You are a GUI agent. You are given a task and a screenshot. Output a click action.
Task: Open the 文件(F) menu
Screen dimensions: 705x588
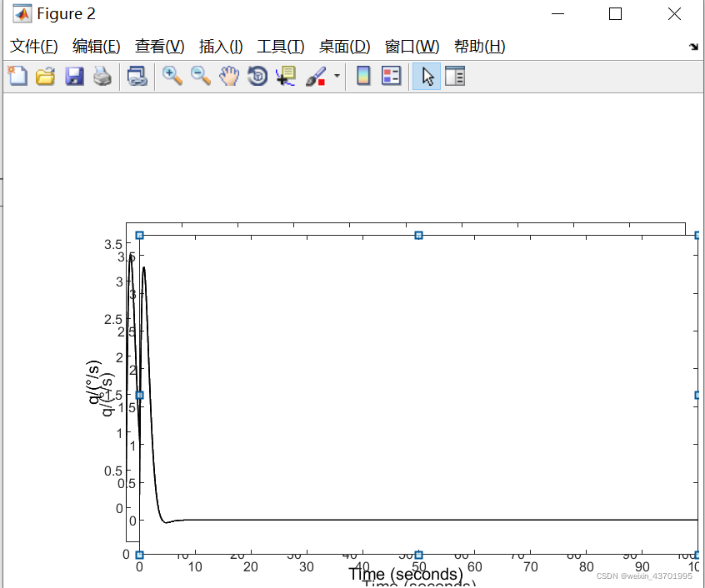pyautogui.click(x=33, y=47)
